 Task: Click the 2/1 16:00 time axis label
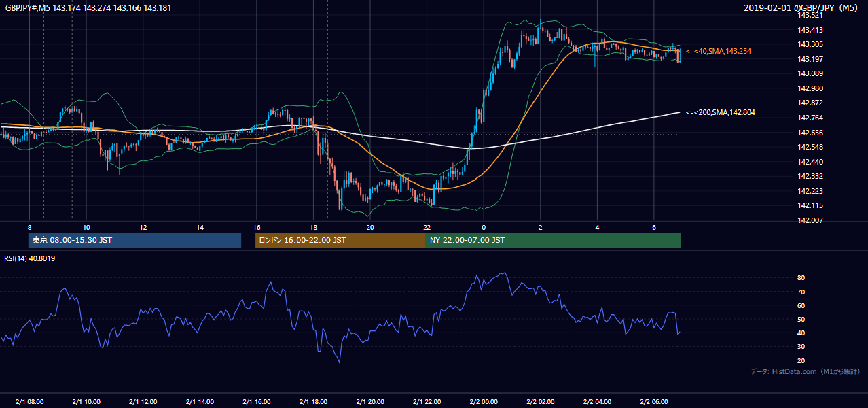point(257,402)
